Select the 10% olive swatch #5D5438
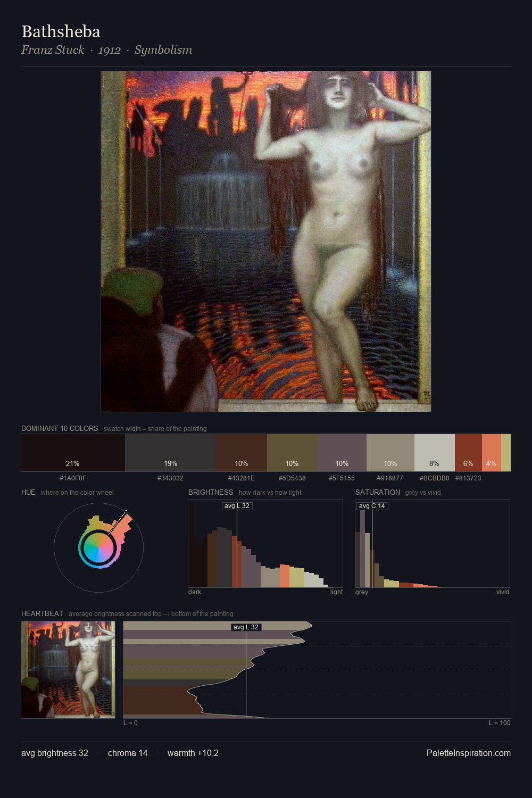 292,453
